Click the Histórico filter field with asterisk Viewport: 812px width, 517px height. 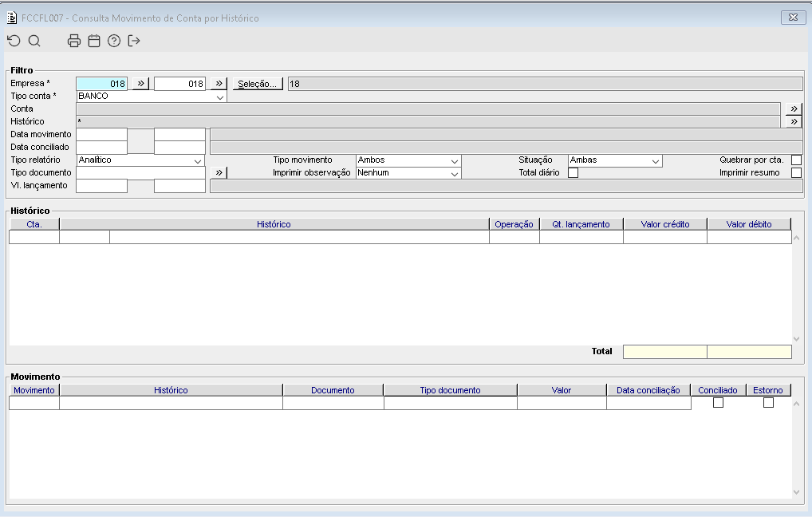coord(428,122)
